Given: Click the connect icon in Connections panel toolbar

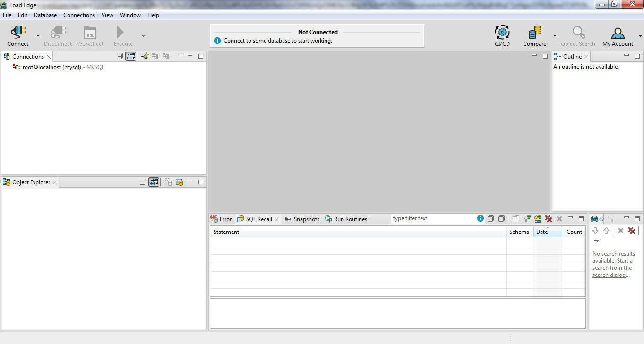Looking at the screenshot, I should 156,56.
